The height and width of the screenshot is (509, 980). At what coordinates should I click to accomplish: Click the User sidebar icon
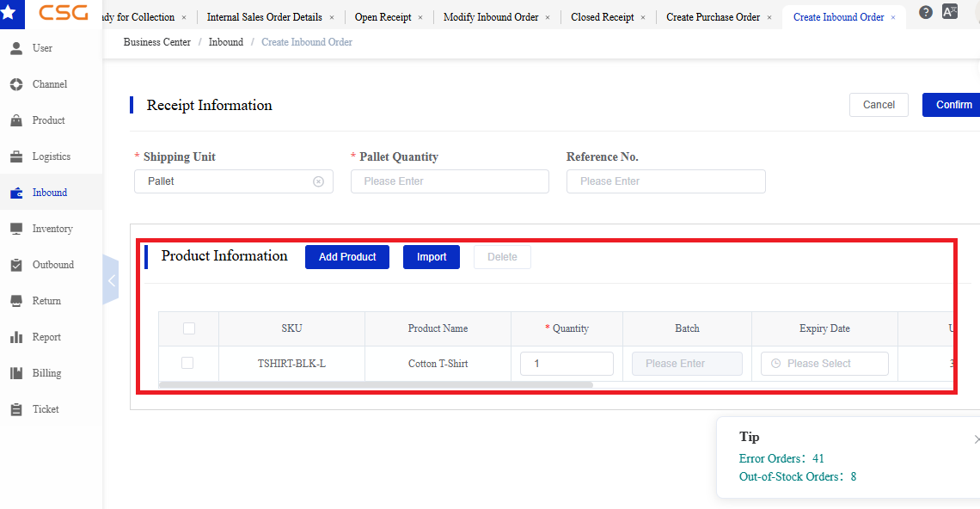[16, 48]
